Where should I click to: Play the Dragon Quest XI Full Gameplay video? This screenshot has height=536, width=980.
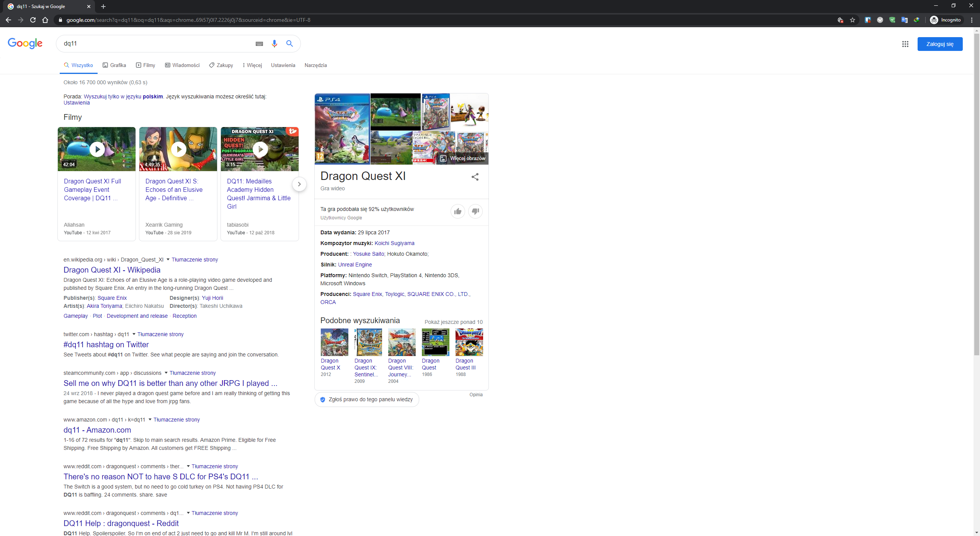pyautogui.click(x=96, y=149)
